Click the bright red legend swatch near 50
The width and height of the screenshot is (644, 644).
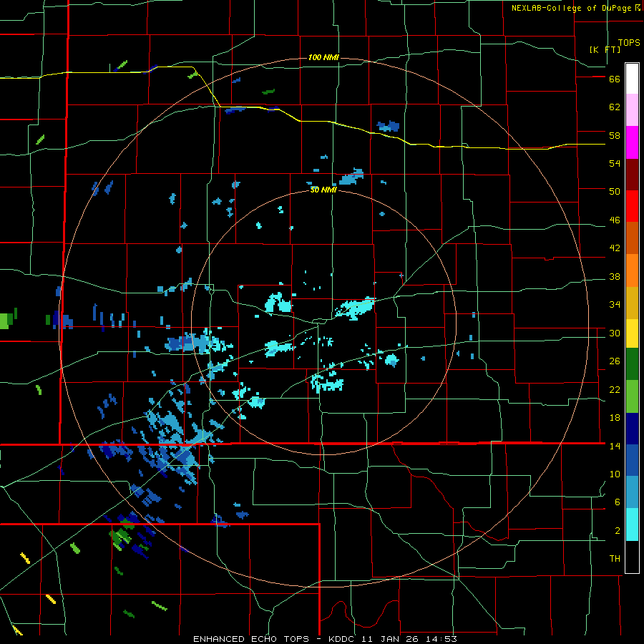(632, 206)
